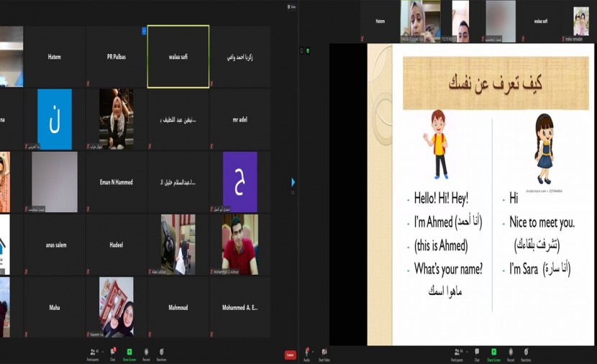Open Reactions in the shared-slide window toolbar
The height and width of the screenshot is (364, 597).
pyautogui.click(x=526, y=352)
